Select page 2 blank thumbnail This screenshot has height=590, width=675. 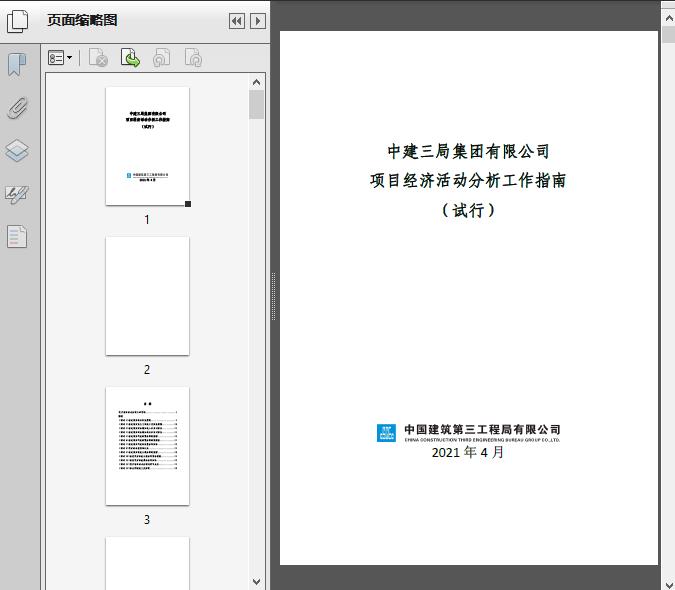point(147,296)
